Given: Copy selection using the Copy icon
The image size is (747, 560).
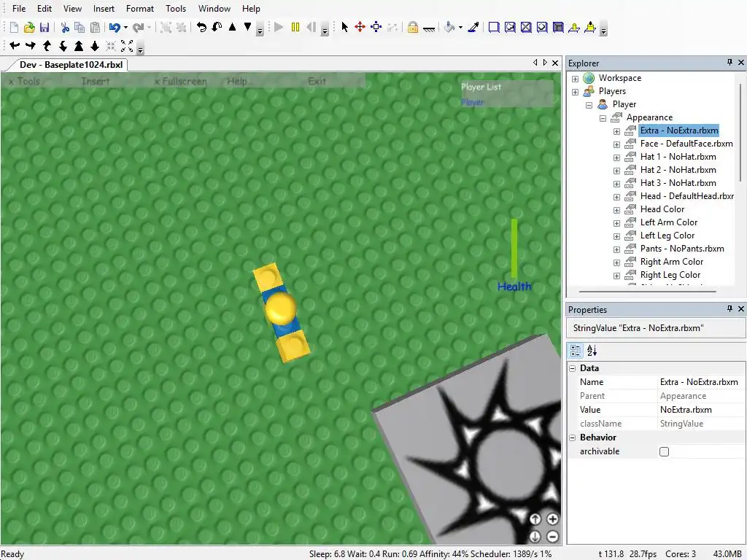Looking at the screenshot, I should [80, 28].
